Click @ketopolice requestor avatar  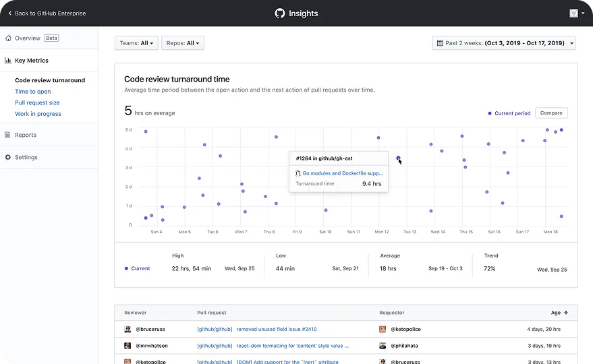point(383,329)
